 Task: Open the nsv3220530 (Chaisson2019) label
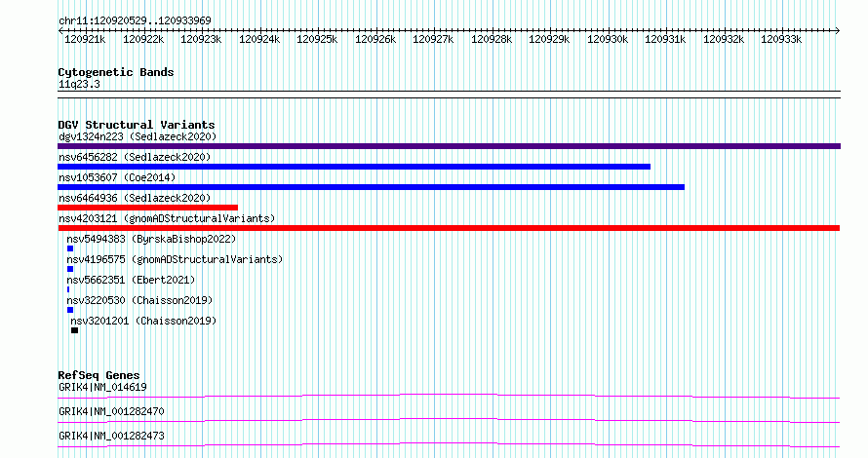tap(139, 300)
